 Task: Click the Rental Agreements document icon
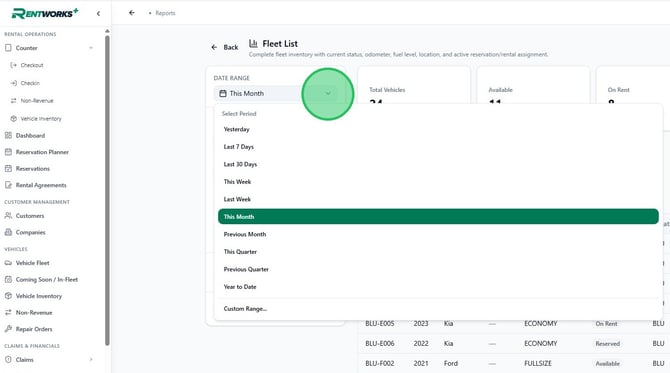8,185
